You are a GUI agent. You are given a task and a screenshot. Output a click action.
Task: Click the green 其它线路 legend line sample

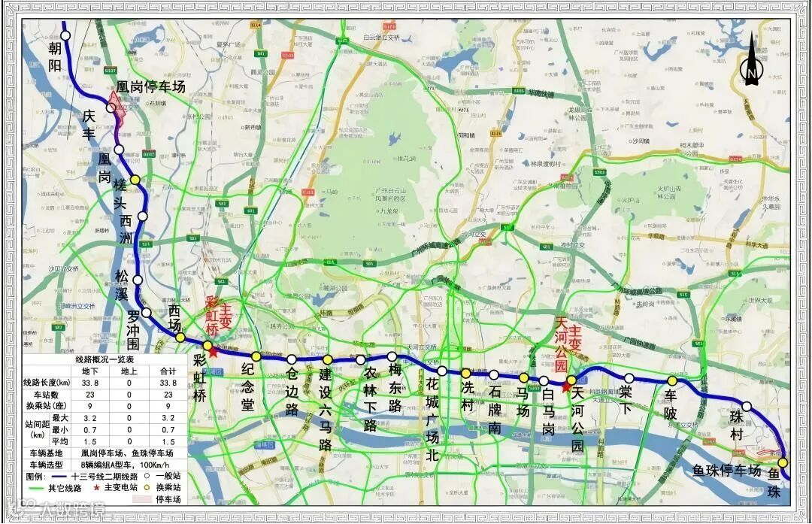coord(35,488)
